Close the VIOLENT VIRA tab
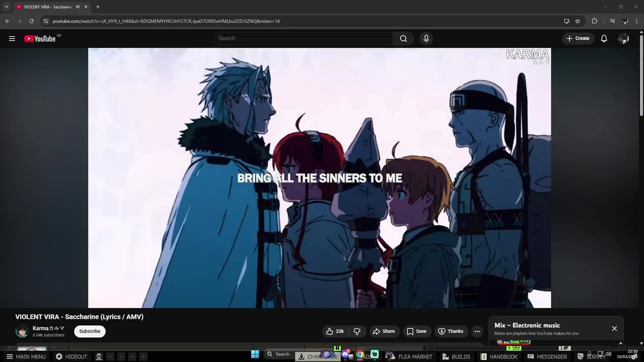This screenshot has height=362, width=644. point(86,7)
